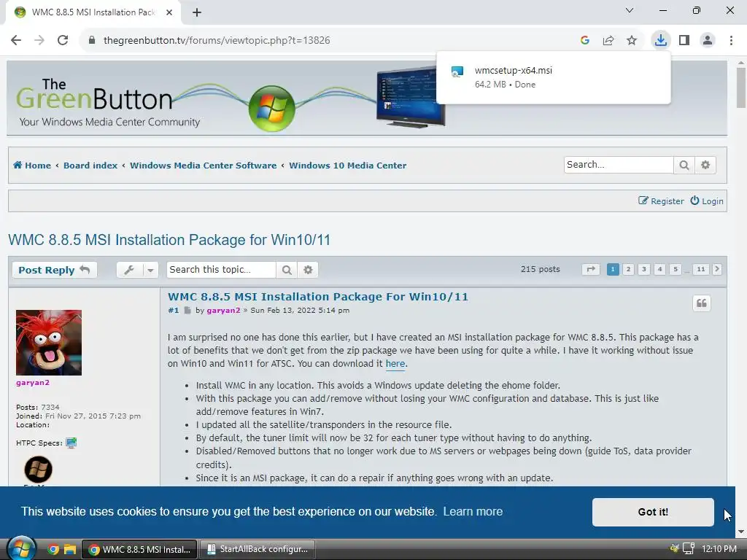Screen dimensions: 747x560
Task: Open the Chrome three-dot menu
Action: click(x=731, y=41)
